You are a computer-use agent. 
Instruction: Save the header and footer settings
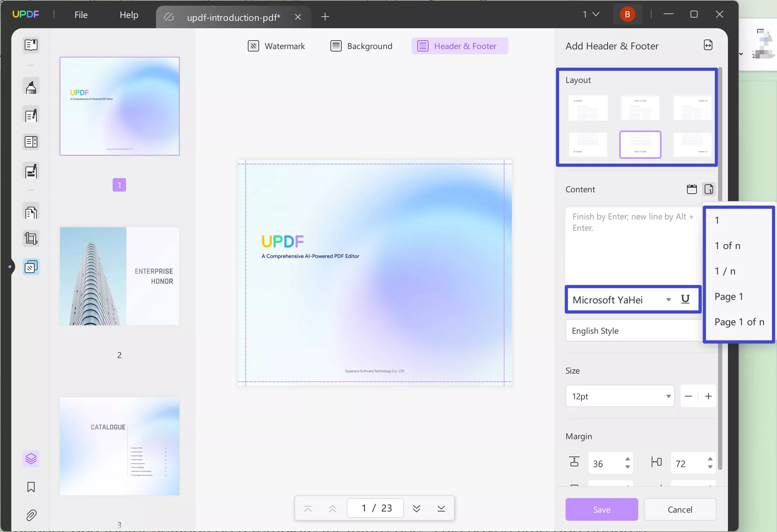click(x=602, y=509)
